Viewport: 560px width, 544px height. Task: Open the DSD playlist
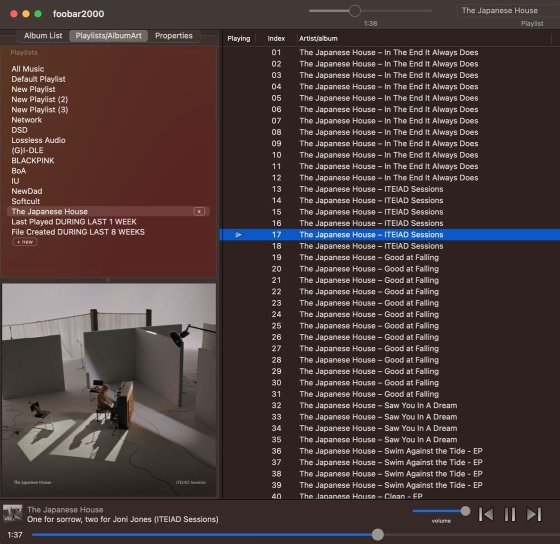point(19,130)
